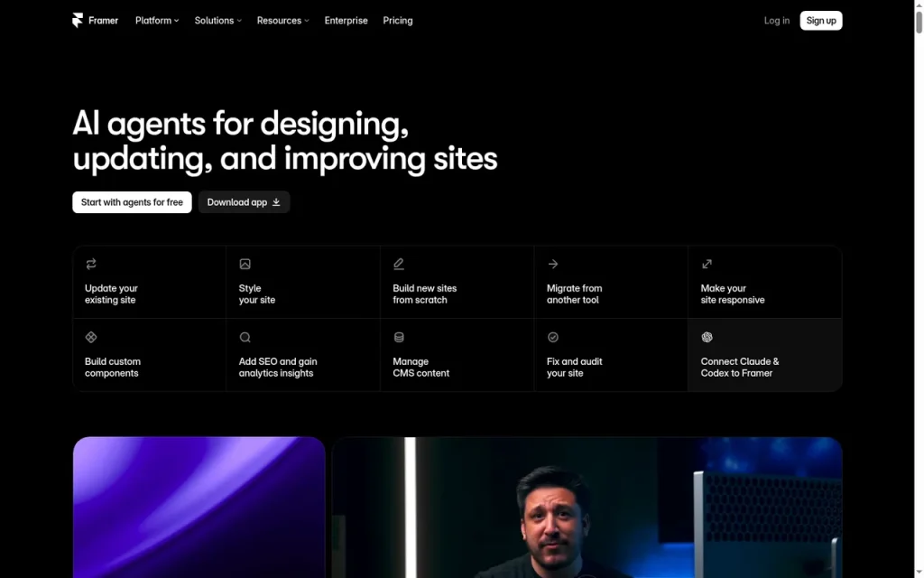Select Add SEO and gain analytics insights text

[278, 367]
